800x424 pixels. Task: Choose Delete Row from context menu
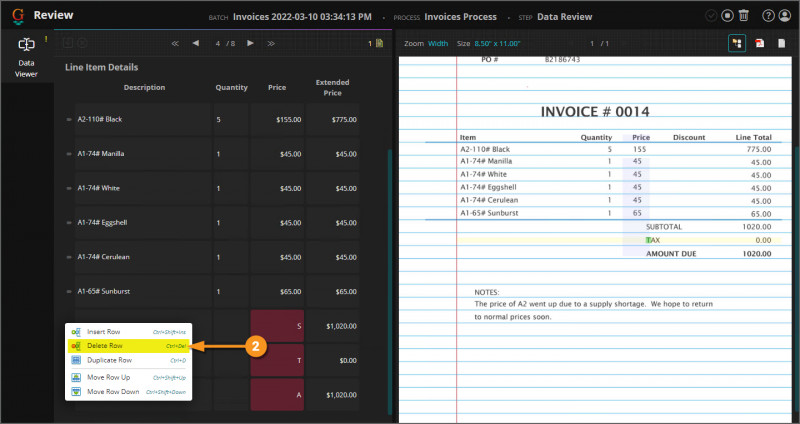coord(129,346)
